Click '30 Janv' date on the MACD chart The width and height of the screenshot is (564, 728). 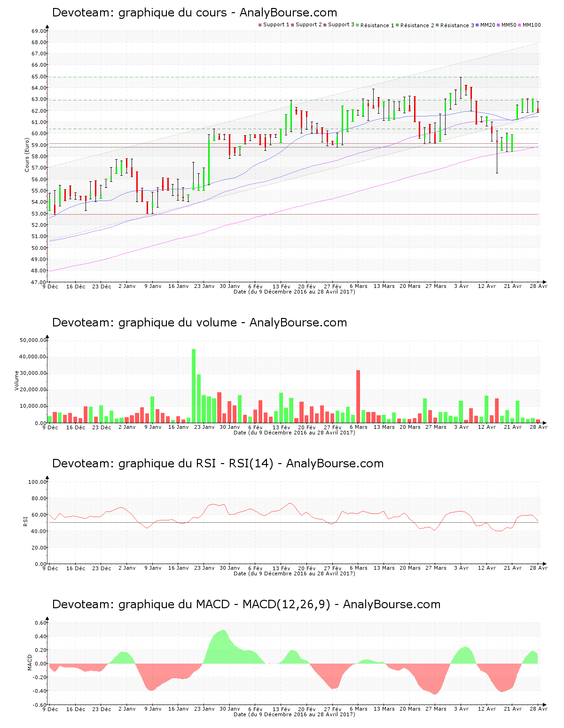tap(230, 709)
